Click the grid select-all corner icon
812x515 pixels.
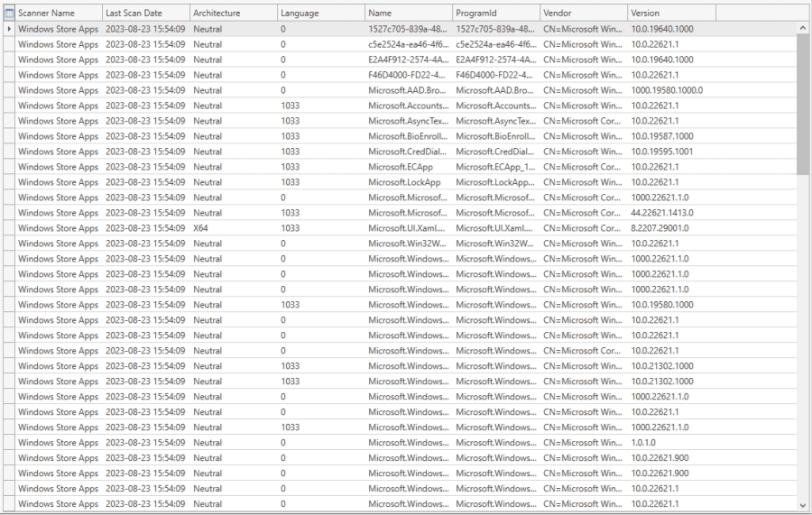(9, 14)
